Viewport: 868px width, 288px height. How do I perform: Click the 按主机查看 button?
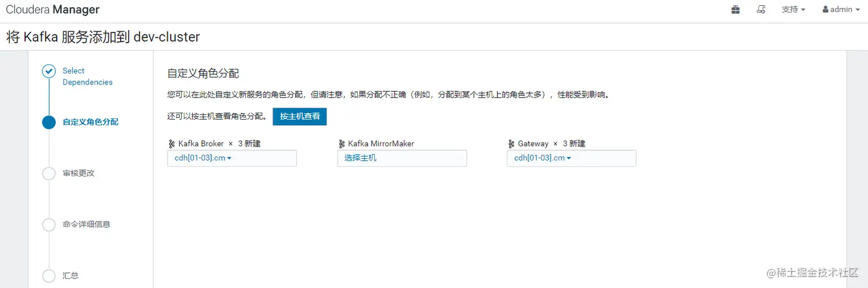click(x=300, y=116)
